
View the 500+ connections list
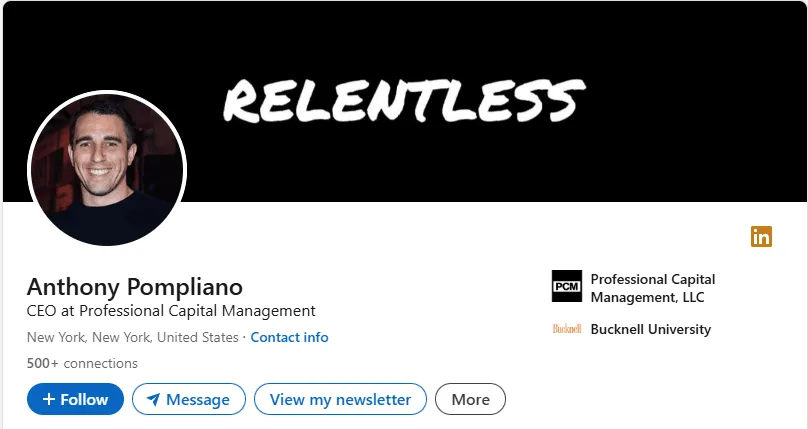[82, 363]
